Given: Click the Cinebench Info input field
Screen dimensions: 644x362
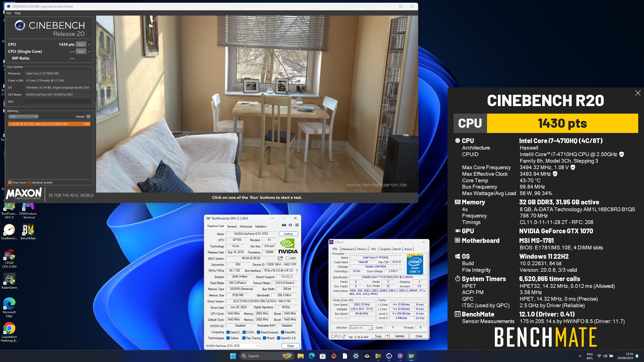Looking at the screenshot, I should click(58, 102).
